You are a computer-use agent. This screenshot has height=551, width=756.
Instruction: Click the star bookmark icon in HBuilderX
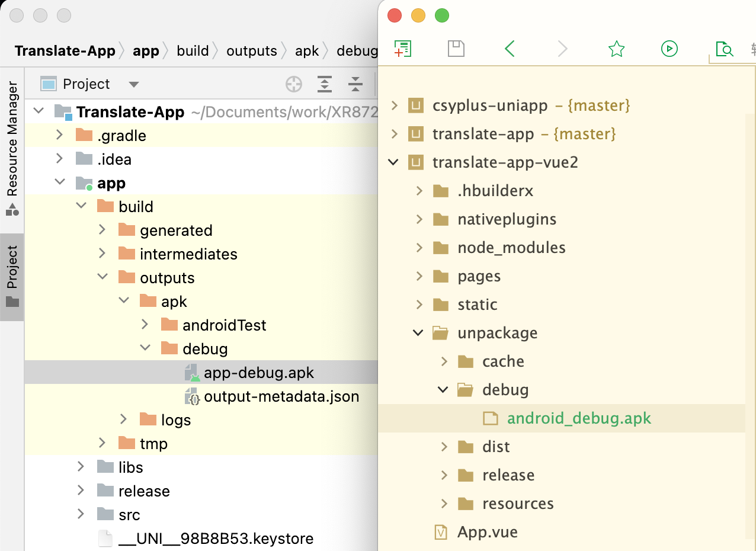[x=617, y=49]
